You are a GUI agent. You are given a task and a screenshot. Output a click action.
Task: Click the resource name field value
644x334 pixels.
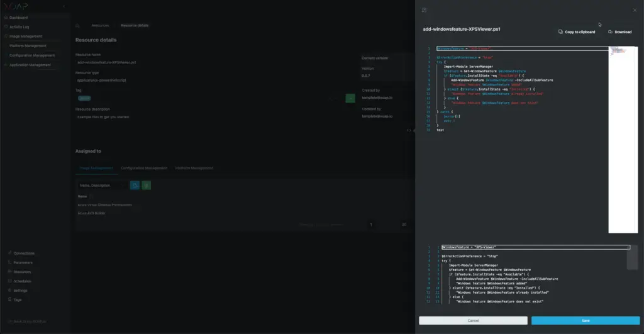click(x=107, y=62)
